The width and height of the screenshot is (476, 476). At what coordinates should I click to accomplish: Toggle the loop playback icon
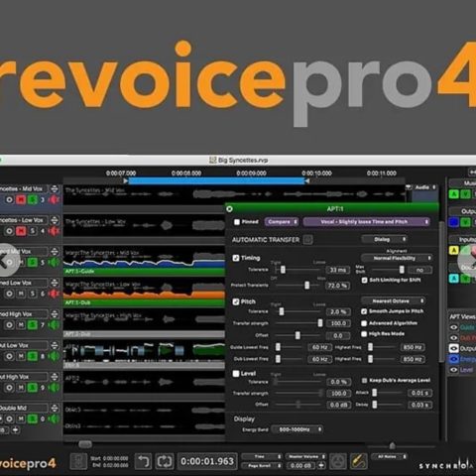165,461
